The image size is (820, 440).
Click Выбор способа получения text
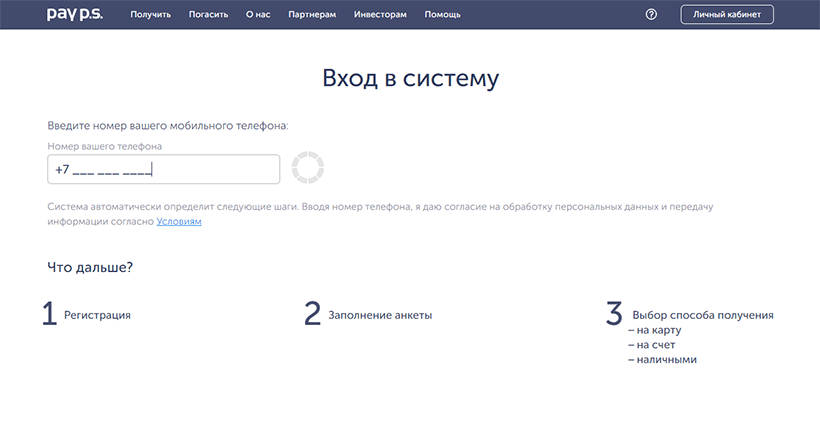tap(703, 315)
